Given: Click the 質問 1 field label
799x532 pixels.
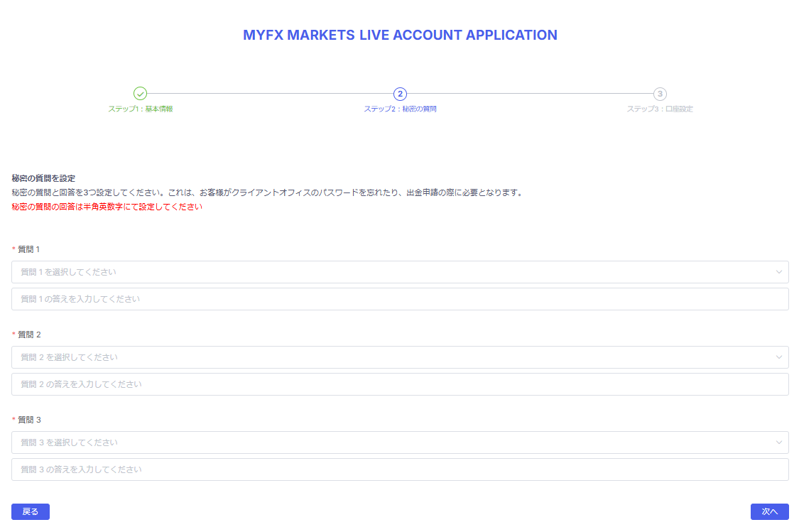Looking at the screenshot, I should click(28, 249).
